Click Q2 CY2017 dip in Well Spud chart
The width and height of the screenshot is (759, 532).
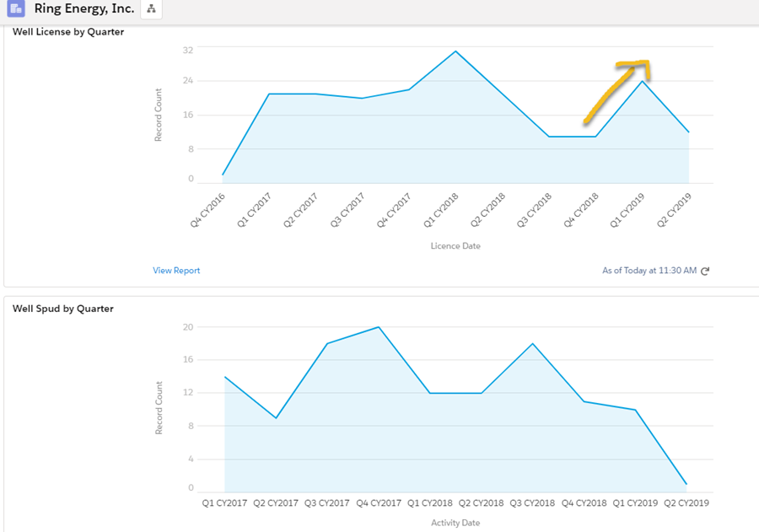pos(276,418)
